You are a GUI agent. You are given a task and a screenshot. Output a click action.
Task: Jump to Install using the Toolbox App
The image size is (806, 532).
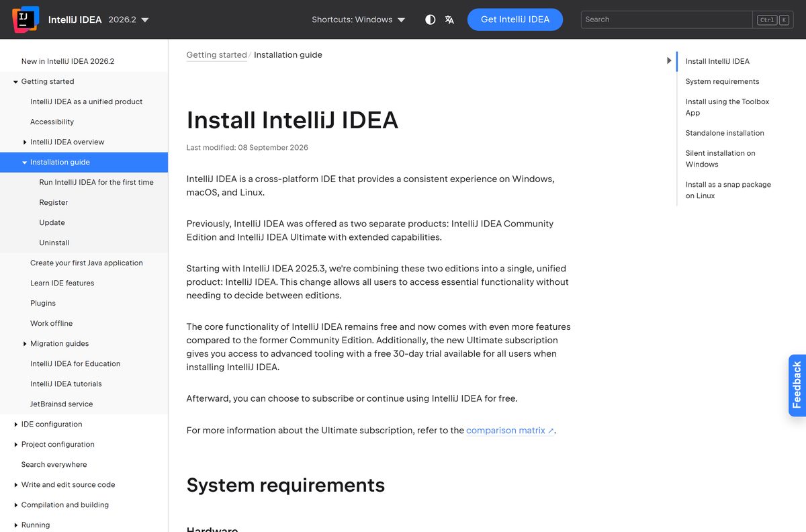click(727, 107)
